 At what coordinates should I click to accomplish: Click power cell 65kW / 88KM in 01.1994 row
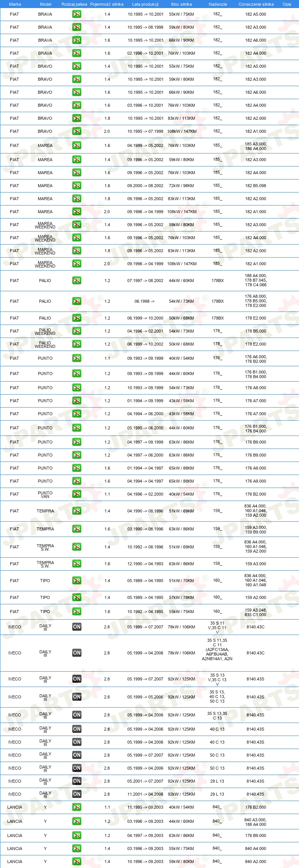point(182,468)
